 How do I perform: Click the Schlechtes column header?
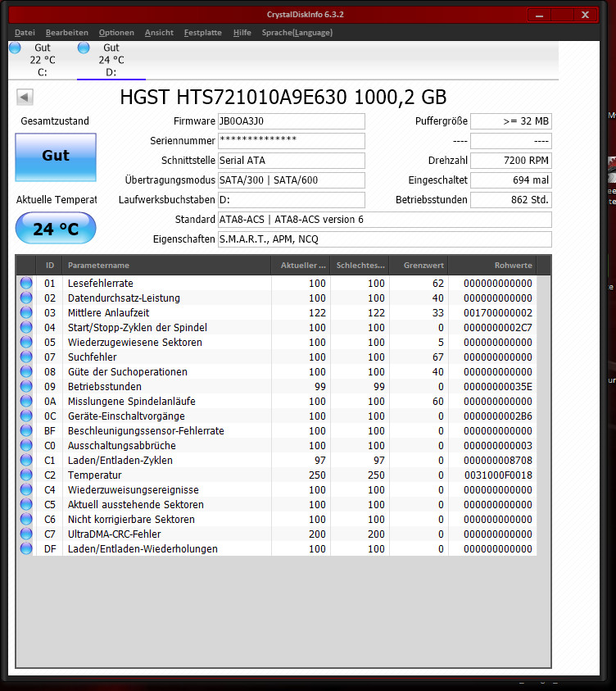click(x=360, y=266)
